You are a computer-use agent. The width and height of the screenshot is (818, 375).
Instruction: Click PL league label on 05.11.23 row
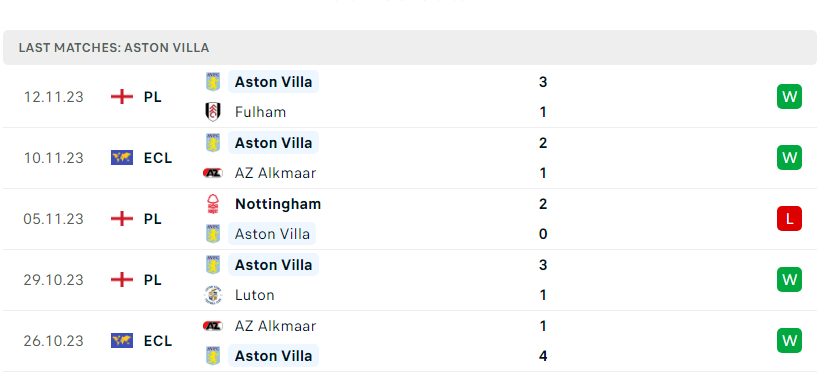pos(153,219)
